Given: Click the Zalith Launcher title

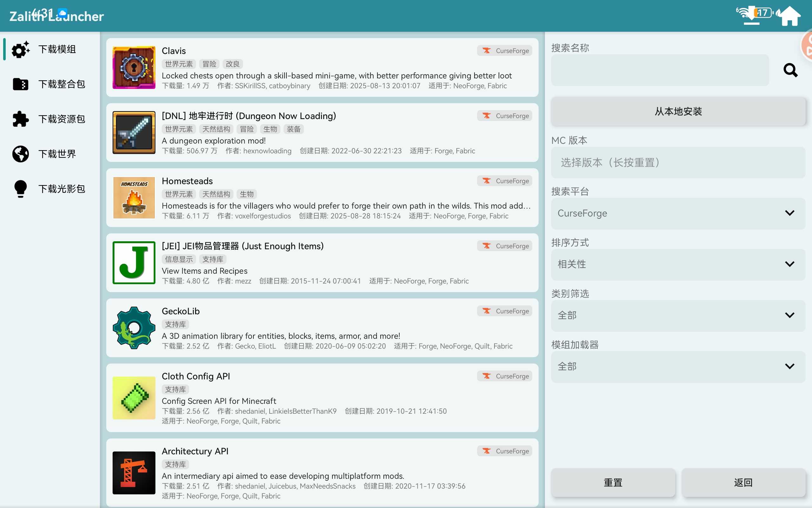Looking at the screenshot, I should (56, 16).
